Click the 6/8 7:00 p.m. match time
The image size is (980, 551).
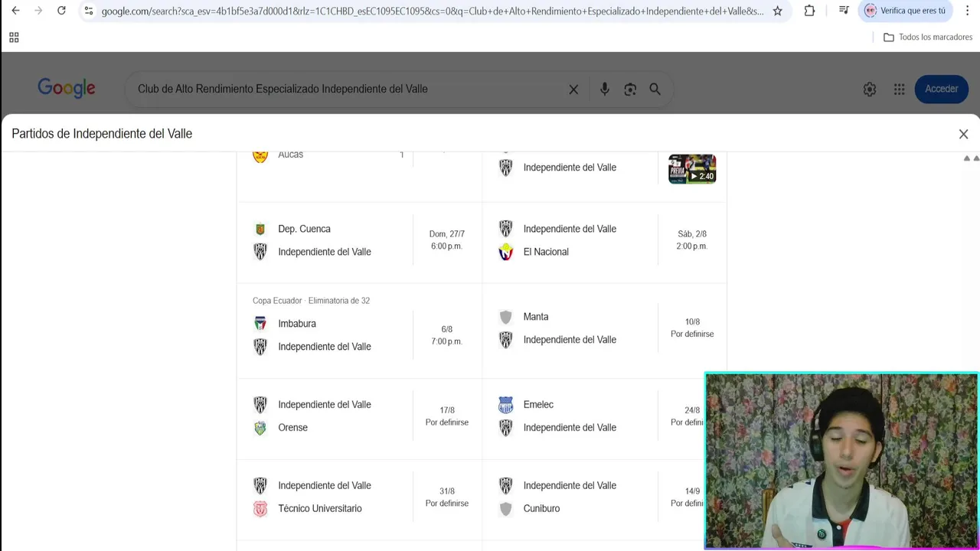click(x=447, y=335)
